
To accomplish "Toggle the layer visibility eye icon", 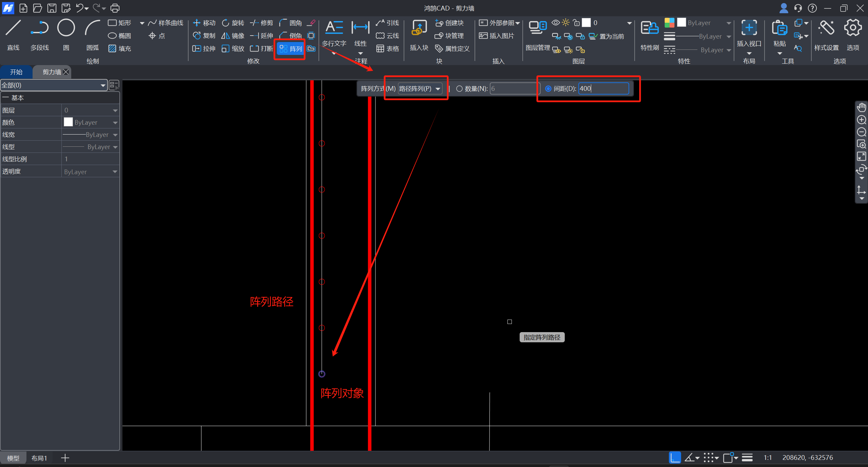I will pos(555,23).
